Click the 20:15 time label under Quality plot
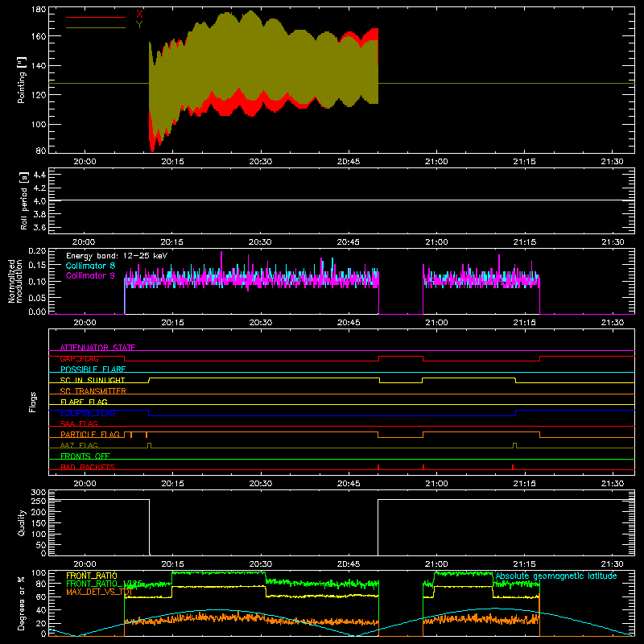The image size is (644, 644). pyautogui.click(x=172, y=564)
